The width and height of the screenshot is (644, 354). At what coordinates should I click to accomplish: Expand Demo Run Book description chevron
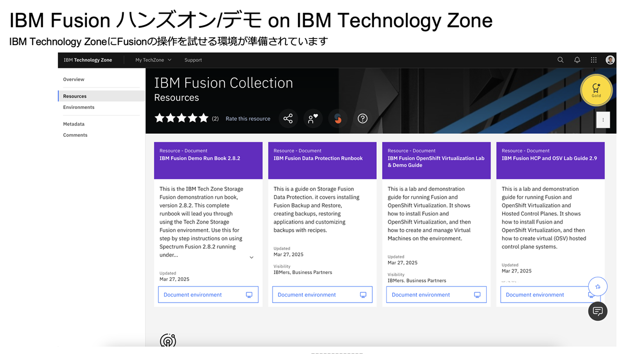(251, 257)
